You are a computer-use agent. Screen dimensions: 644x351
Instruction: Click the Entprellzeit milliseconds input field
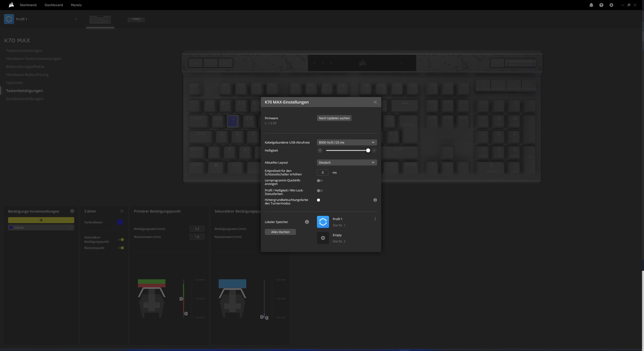coord(323,172)
